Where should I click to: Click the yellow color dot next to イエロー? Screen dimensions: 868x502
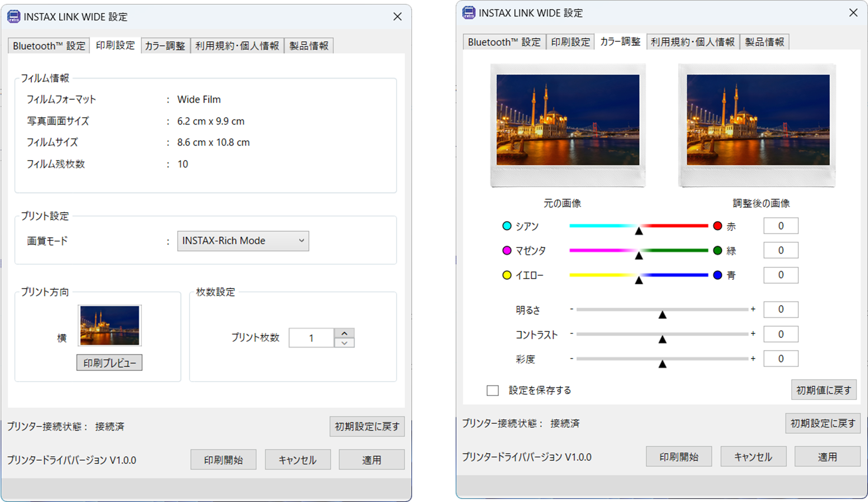pyautogui.click(x=507, y=275)
